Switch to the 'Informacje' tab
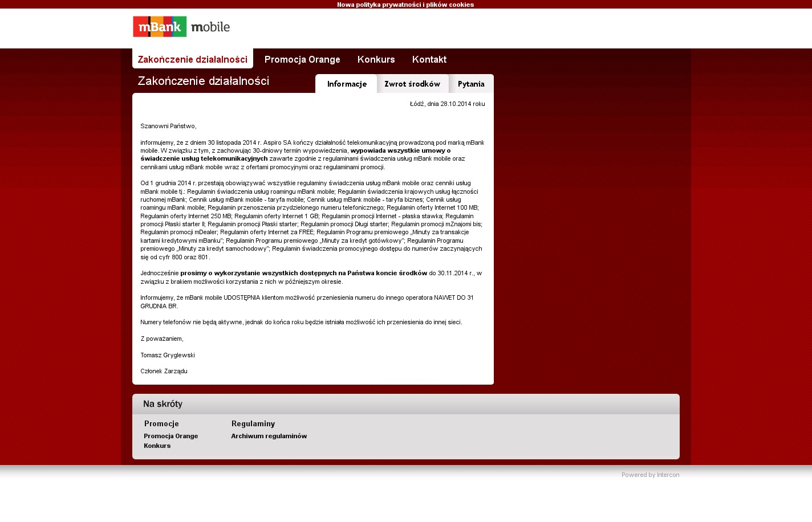 pos(347,84)
